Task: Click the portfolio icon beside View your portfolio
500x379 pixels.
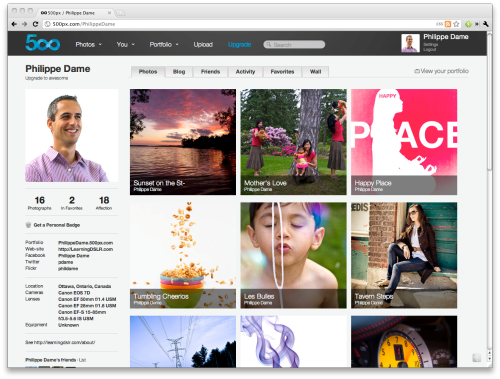Action: point(417,71)
